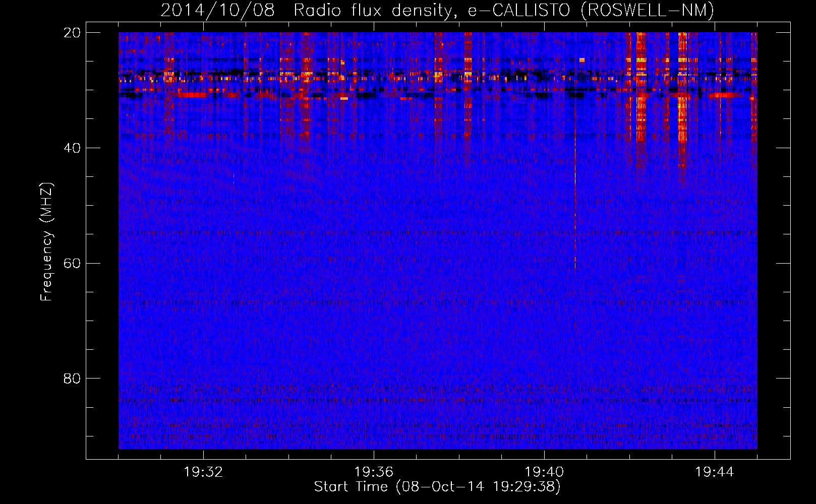Click the x-axis label "Start Time (08-Oct-14 19:29:38)"

pos(437,487)
